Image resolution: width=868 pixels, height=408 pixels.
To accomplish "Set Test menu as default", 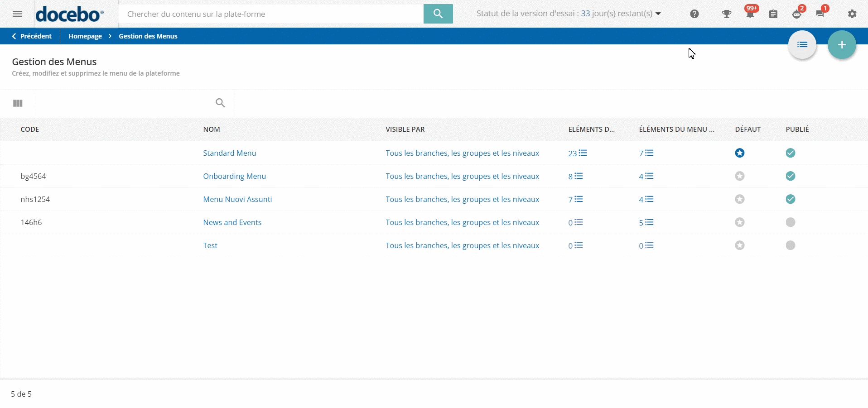I will (740, 245).
